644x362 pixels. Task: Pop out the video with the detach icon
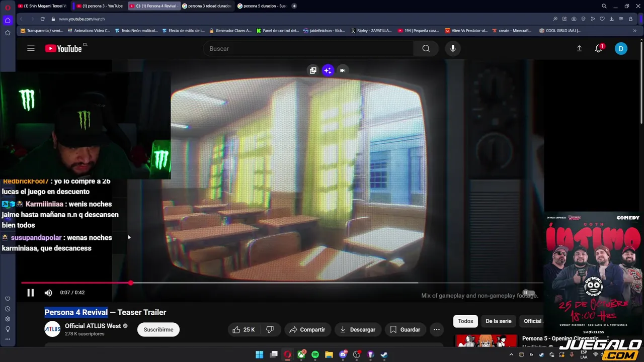[x=313, y=70]
